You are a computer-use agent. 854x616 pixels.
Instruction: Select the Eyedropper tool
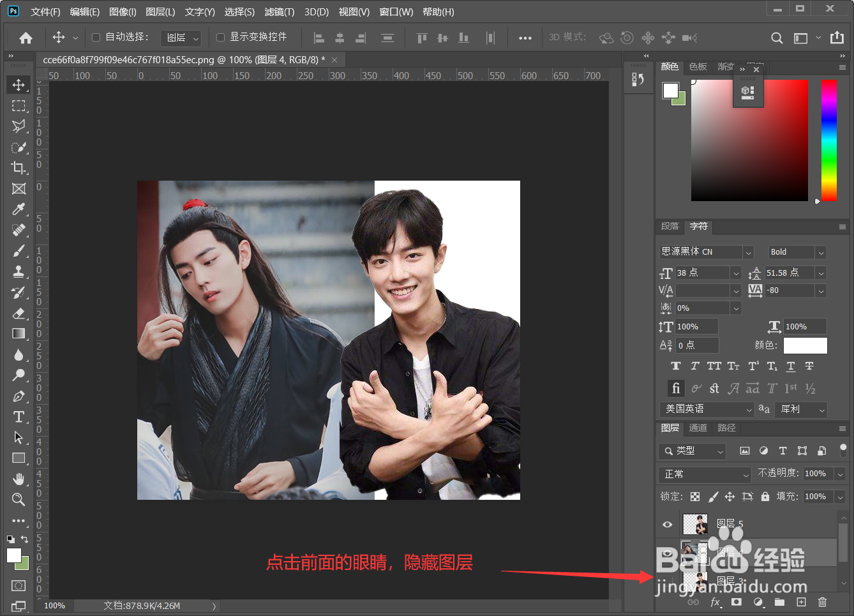(19, 209)
